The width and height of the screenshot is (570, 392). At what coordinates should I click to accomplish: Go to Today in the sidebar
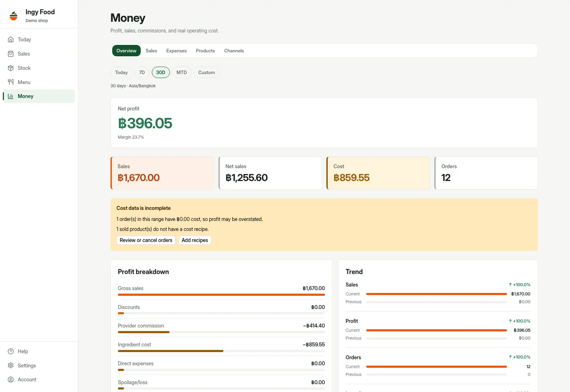[39, 40]
